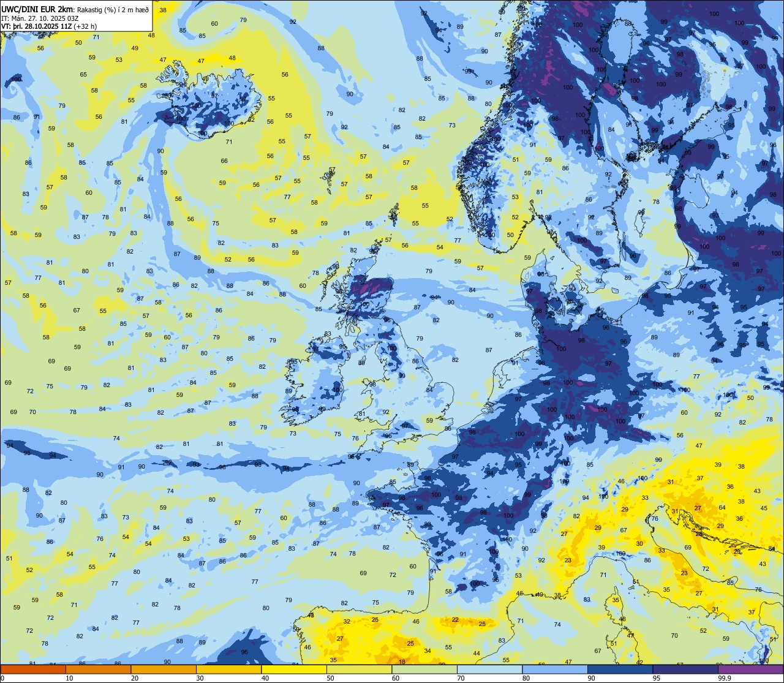Click the '60' legend scale label
Image resolution: width=784 pixels, height=683 pixels.
[x=396, y=678]
